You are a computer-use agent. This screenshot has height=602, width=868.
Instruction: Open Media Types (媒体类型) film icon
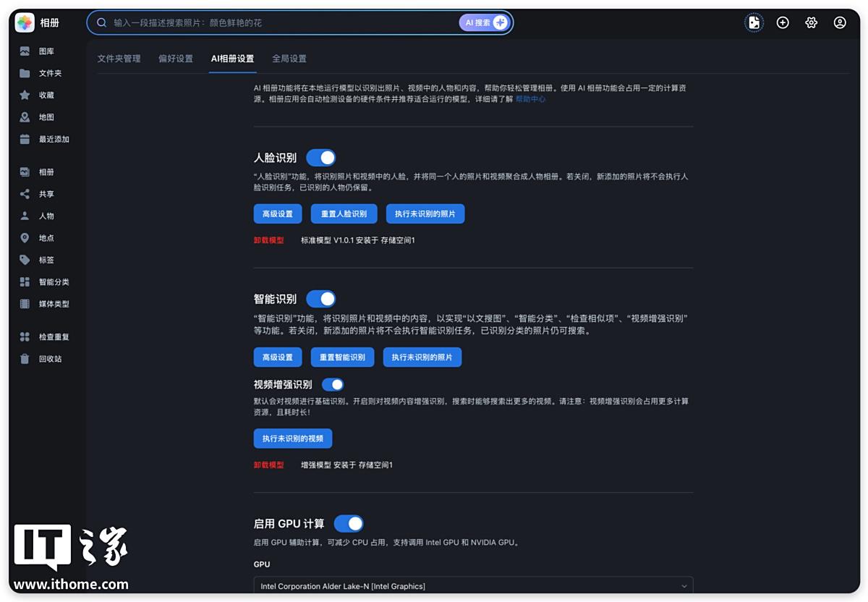click(25, 304)
